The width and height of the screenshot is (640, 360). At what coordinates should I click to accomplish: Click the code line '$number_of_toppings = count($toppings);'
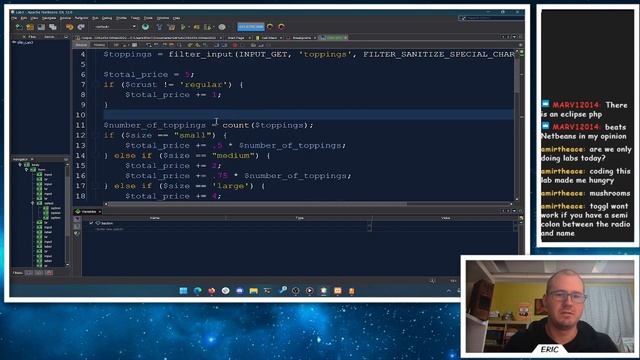pyautogui.click(x=209, y=125)
